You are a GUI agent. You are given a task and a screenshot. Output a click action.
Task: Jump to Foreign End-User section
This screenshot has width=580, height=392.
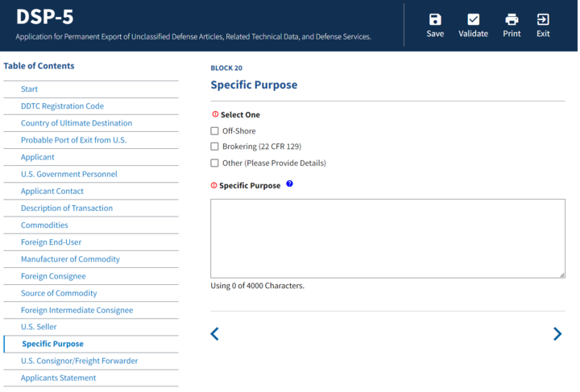tap(51, 242)
